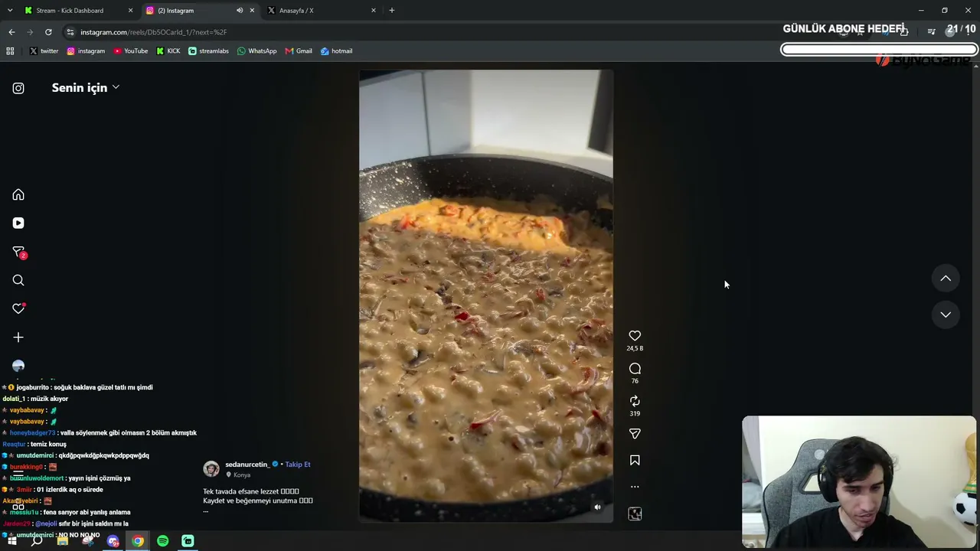Open the twitter bookmark
This screenshot has width=980, height=551.
(x=44, y=51)
